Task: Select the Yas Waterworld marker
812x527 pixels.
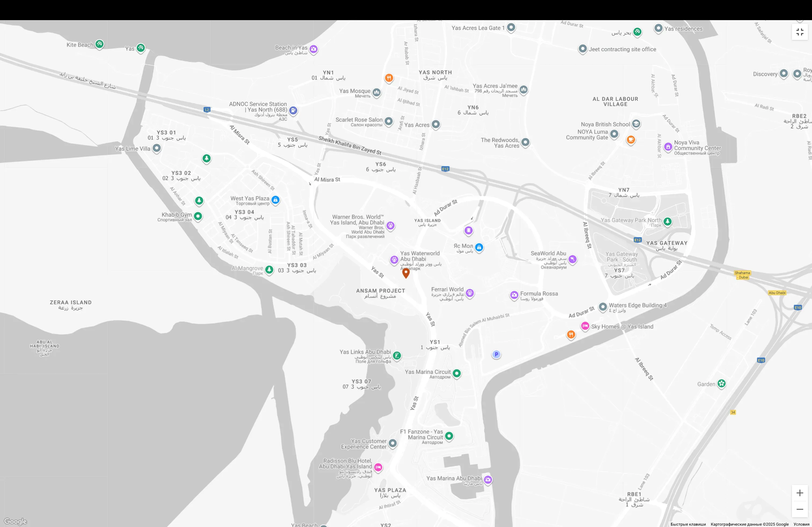Action: (394, 260)
